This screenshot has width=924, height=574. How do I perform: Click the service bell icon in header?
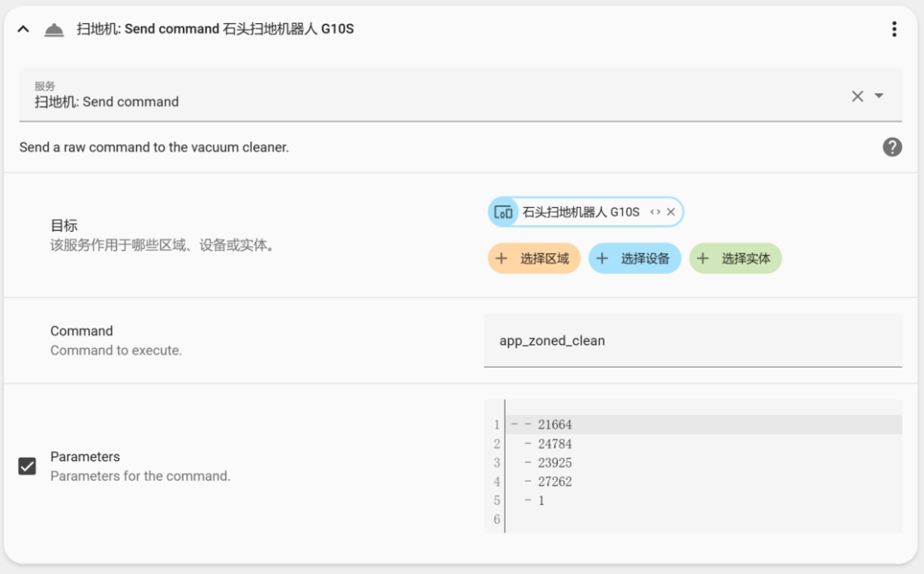point(54,30)
